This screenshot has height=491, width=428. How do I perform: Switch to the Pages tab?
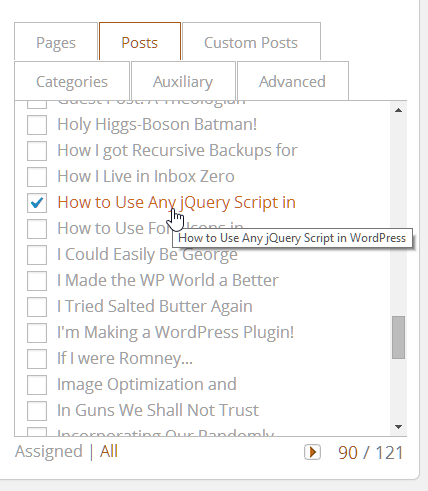coord(56,42)
